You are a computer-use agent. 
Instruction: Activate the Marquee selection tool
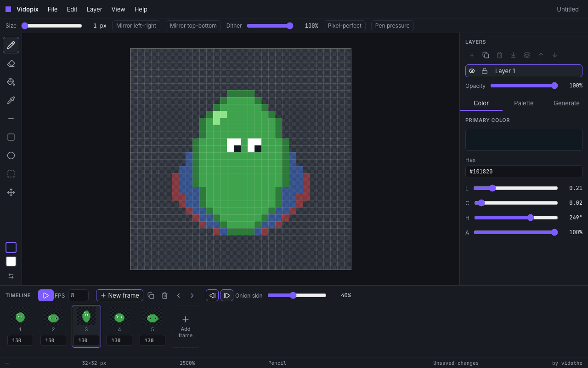click(x=11, y=174)
